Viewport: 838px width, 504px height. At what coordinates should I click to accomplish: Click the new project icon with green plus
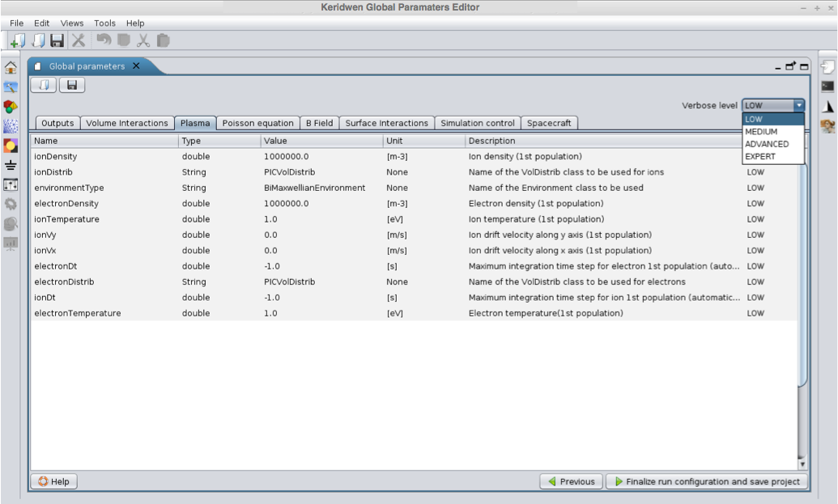coord(18,40)
